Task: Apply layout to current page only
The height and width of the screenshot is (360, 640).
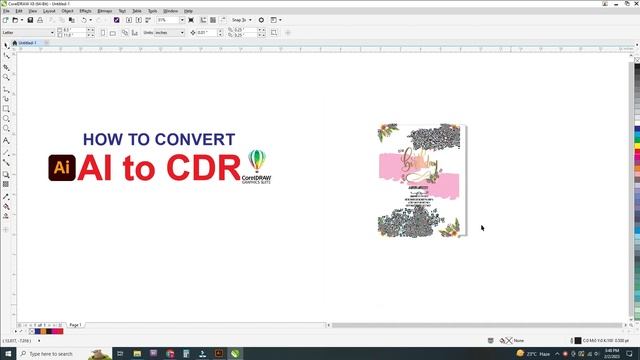Action: click(135, 33)
